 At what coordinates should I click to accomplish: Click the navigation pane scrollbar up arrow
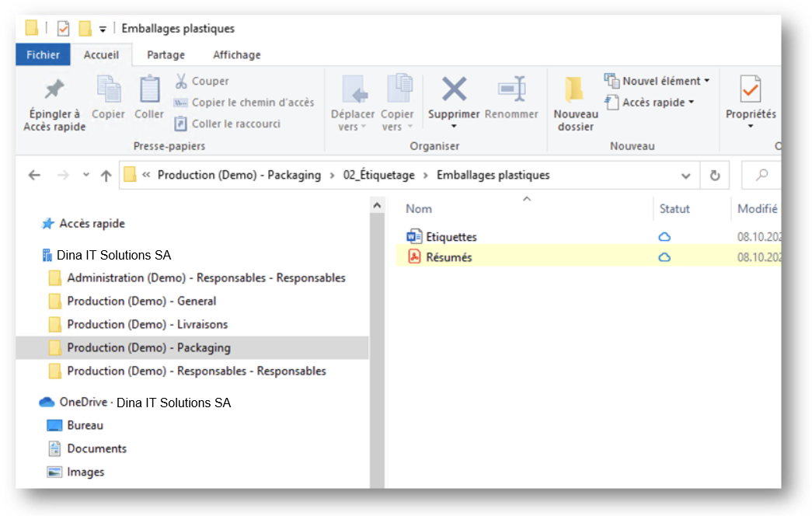377,206
